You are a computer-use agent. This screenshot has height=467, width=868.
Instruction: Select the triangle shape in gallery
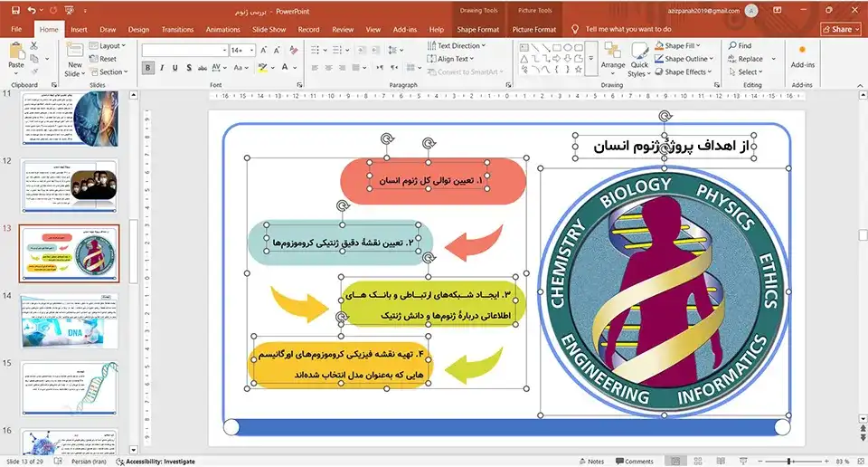[524, 58]
